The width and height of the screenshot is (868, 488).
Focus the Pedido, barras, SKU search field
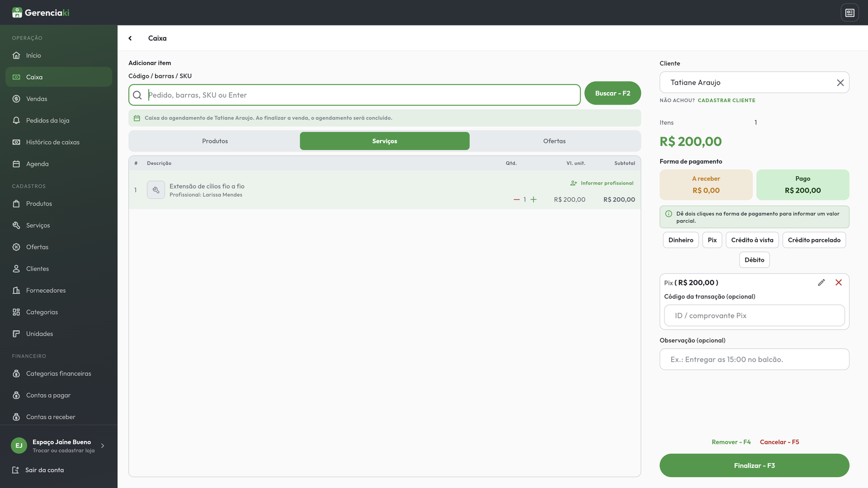[355, 95]
